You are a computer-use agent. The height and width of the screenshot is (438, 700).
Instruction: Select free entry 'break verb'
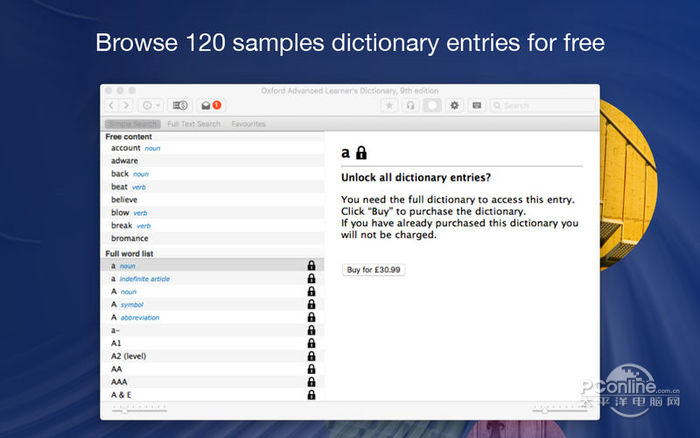212,225
